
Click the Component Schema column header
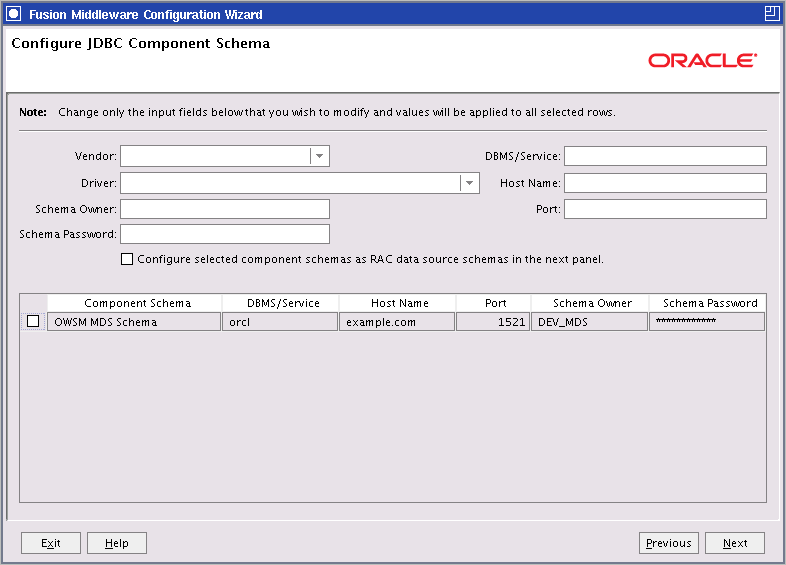[x=134, y=303]
